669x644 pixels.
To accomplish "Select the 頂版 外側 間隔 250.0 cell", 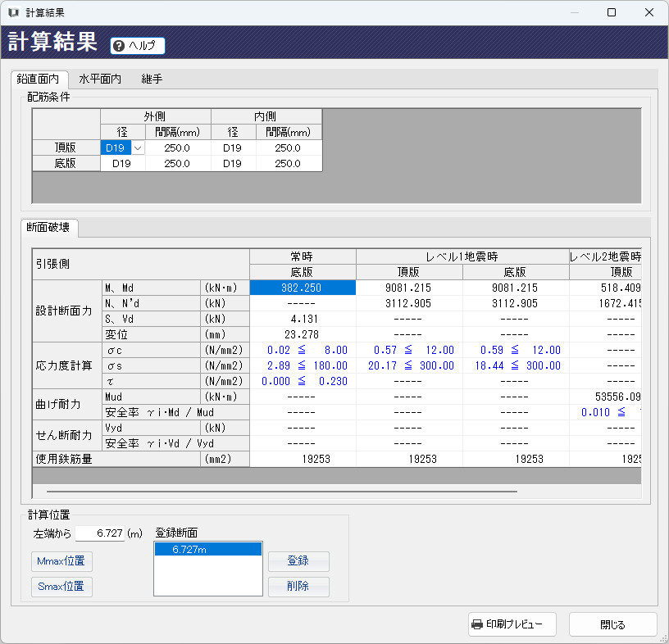I will pyautogui.click(x=177, y=148).
